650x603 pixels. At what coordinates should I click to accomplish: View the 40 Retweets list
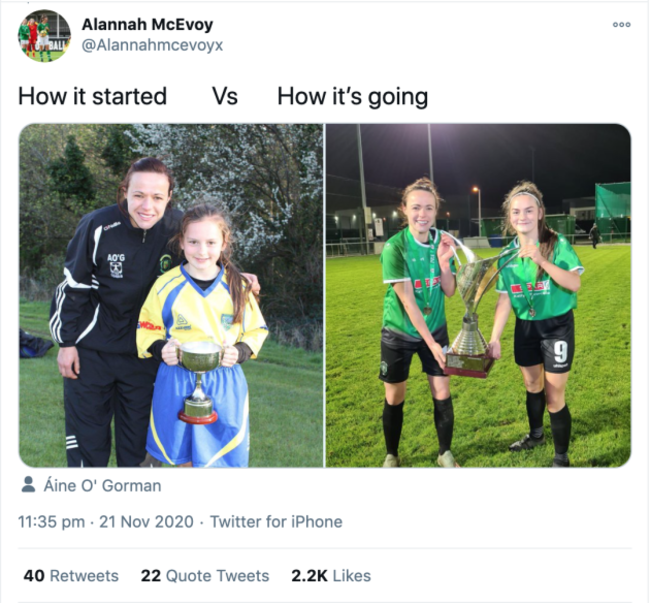[71, 576]
